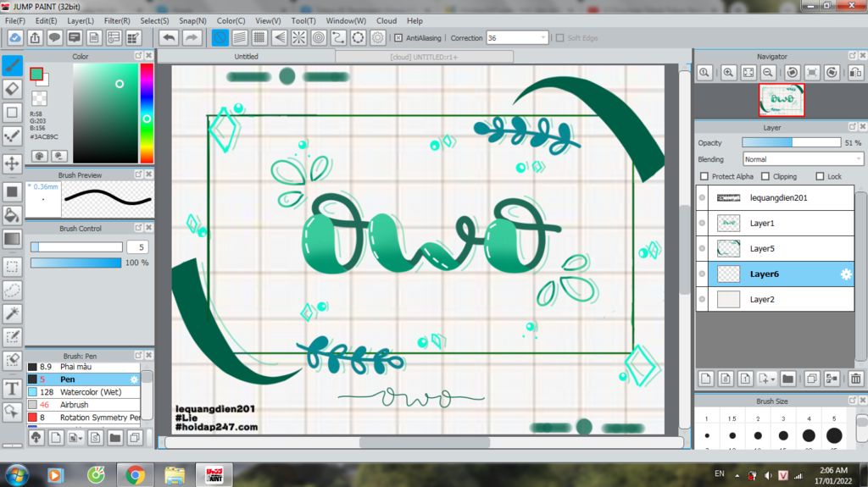Open File Explorer from the taskbar
The width and height of the screenshot is (868, 487).
click(x=175, y=475)
